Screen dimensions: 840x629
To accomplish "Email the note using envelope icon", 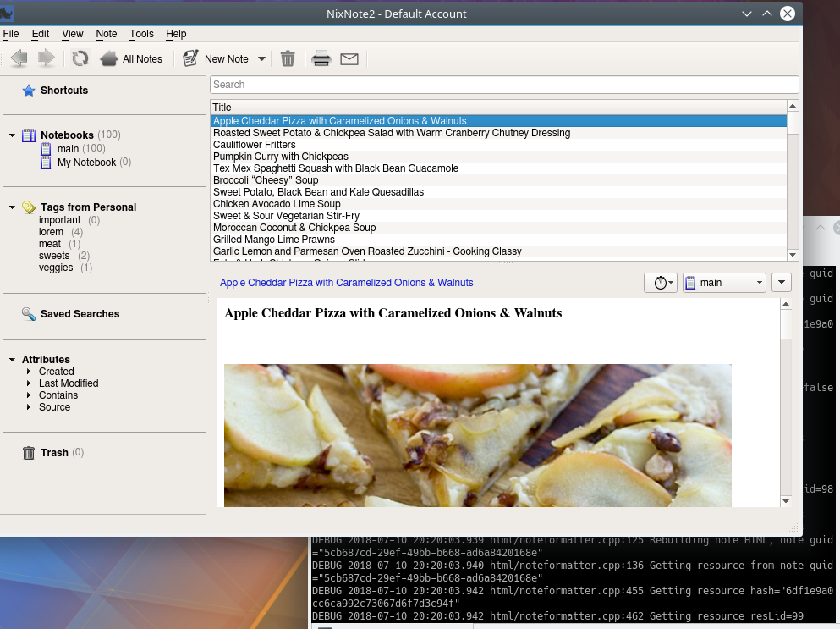I will point(349,58).
